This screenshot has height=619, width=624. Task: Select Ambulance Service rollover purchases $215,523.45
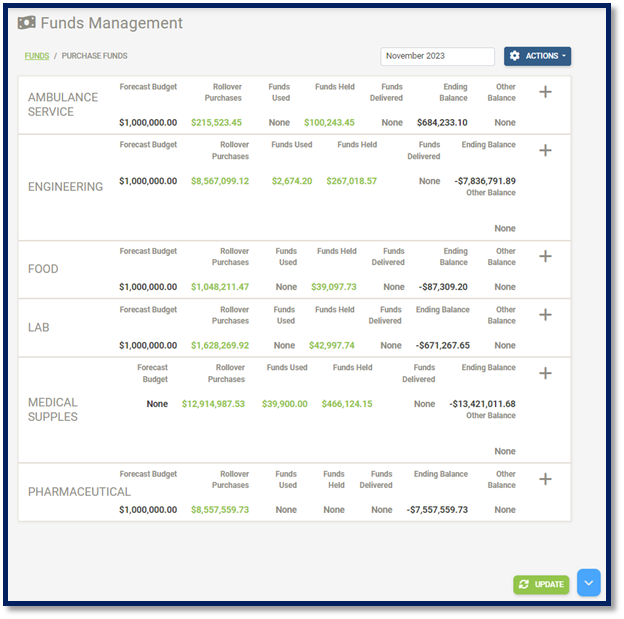tap(216, 123)
